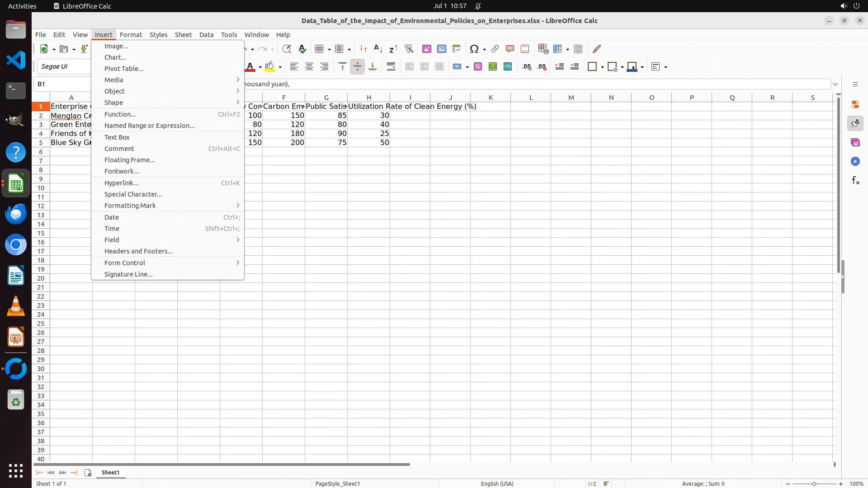Click the Spelling check icon
Screen dimensions: 868x488
[302, 49]
